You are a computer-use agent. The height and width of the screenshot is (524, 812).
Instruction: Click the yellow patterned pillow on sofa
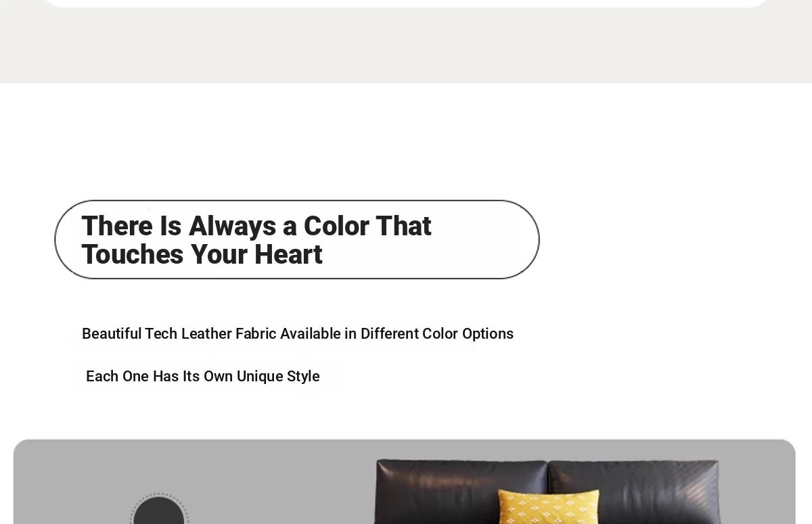tap(548, 508)
